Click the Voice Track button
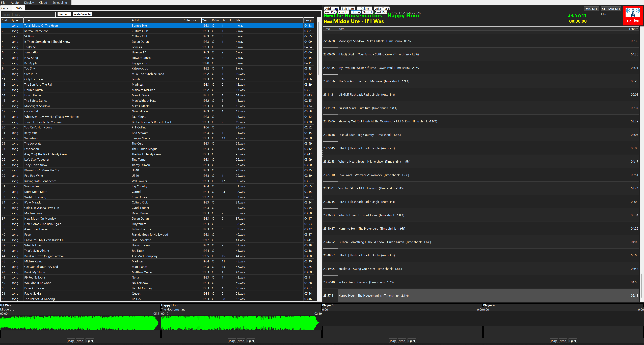Viewport: 644px width, 345px height. point(382,9)
